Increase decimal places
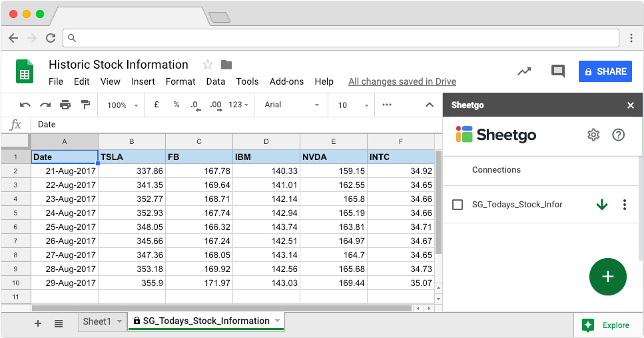644x338 pixels. [216, 105]
